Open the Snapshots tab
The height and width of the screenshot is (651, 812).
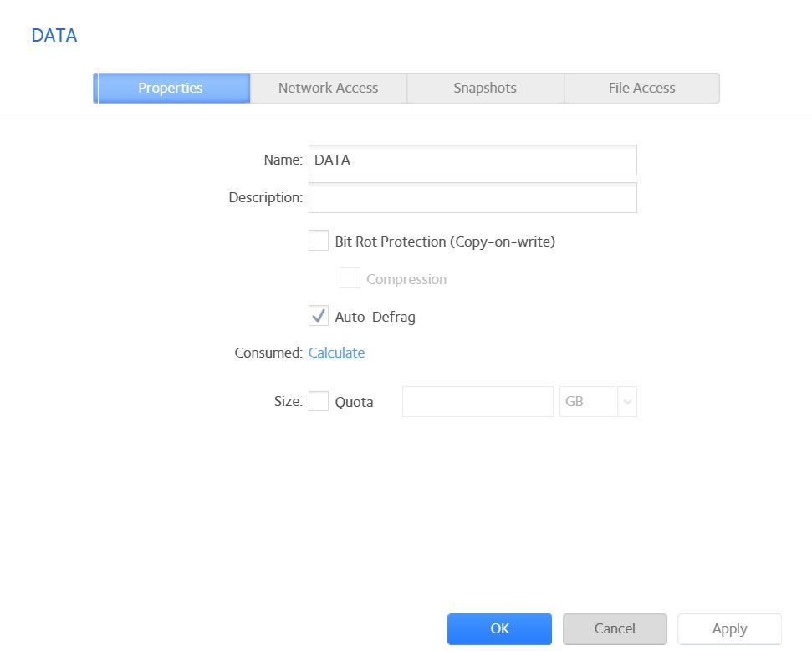[x=485, y=88]
